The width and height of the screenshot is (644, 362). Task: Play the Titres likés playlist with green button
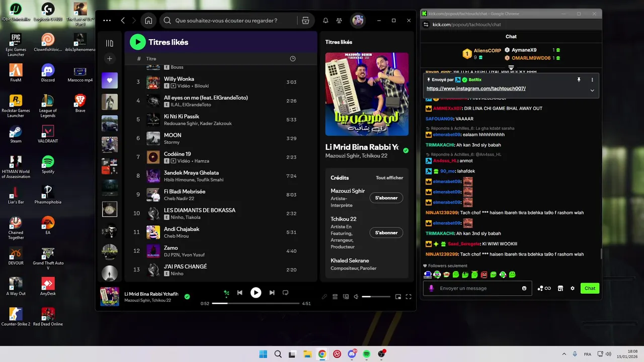[137, 42]
